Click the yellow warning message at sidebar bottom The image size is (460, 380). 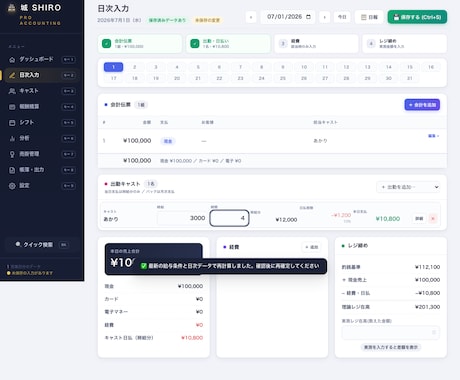[x=30, y=273]
